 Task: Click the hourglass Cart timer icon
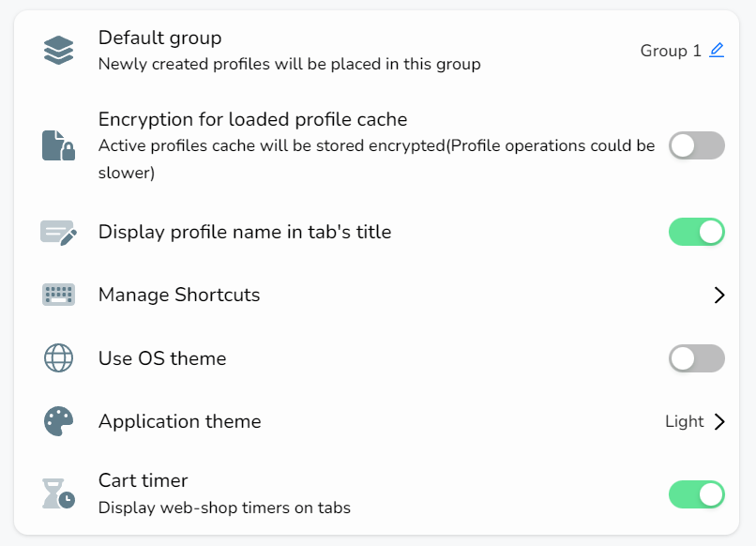[58, 493]
